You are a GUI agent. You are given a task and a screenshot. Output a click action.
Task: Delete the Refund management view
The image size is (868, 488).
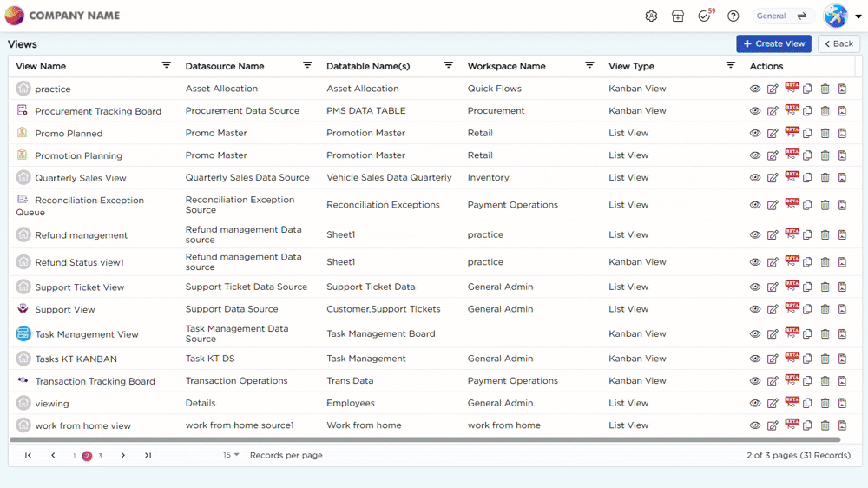point(825,234)
